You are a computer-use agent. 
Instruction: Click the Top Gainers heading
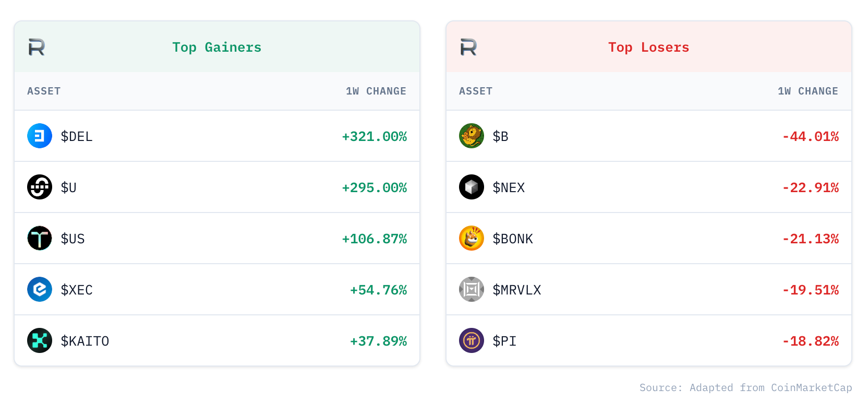217,47
